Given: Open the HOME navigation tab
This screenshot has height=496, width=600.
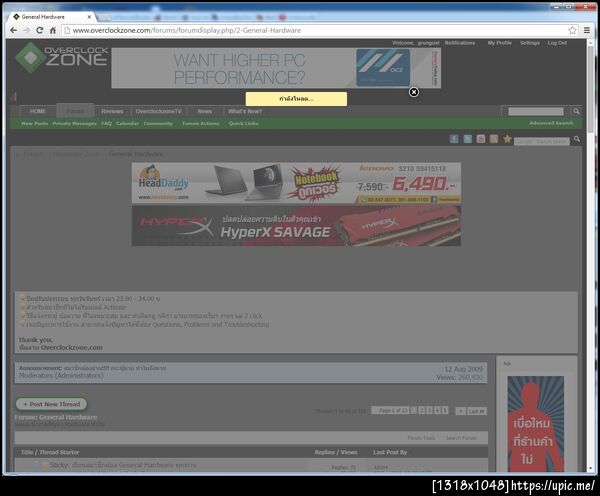Looking at the screenshot, I should tap(38, 111).
